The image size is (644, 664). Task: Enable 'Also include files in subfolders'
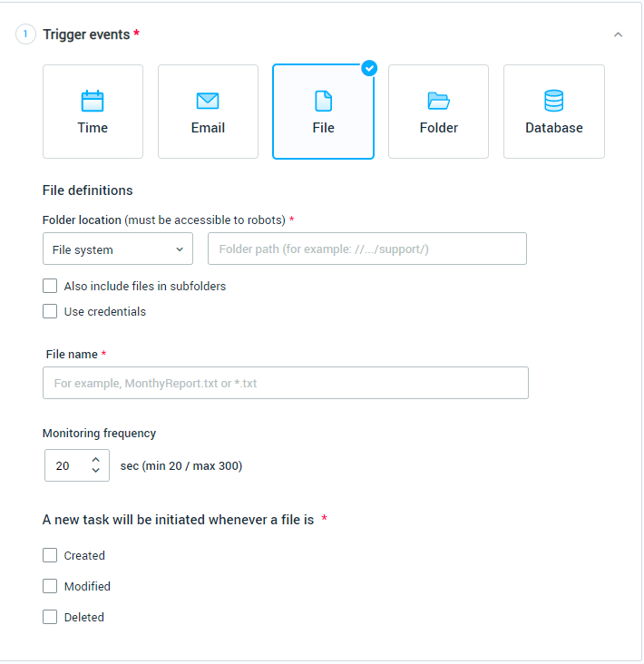pyautogui.click(x=50, y=287)
